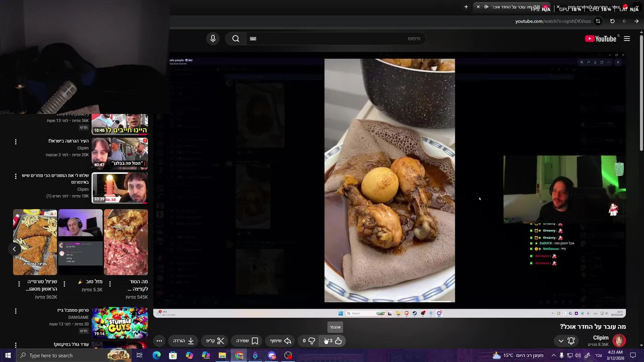
Task: Open options for 'סרטון סטמבל גייז' video
Action: click(16, 311)
